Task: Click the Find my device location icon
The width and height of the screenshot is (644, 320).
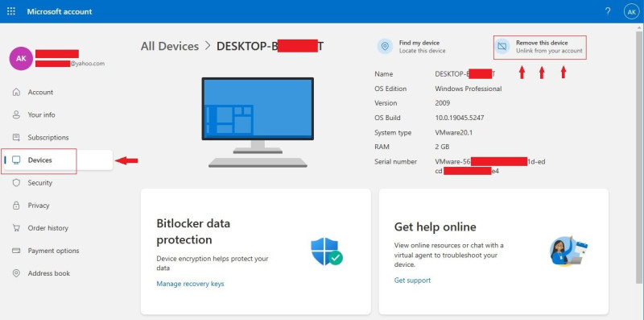Action: tap(385, 47)
